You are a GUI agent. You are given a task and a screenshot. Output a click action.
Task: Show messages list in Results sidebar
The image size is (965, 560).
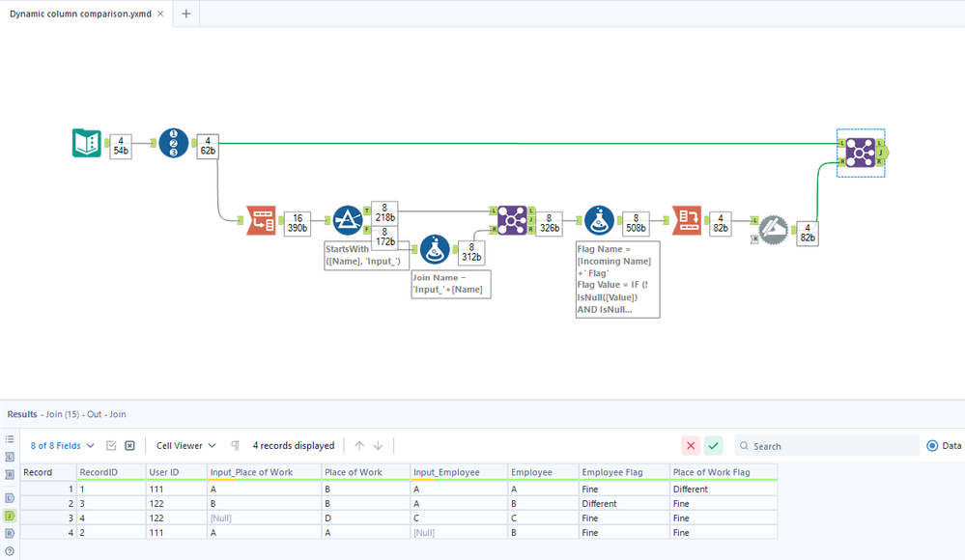click(x=10, y=439)
